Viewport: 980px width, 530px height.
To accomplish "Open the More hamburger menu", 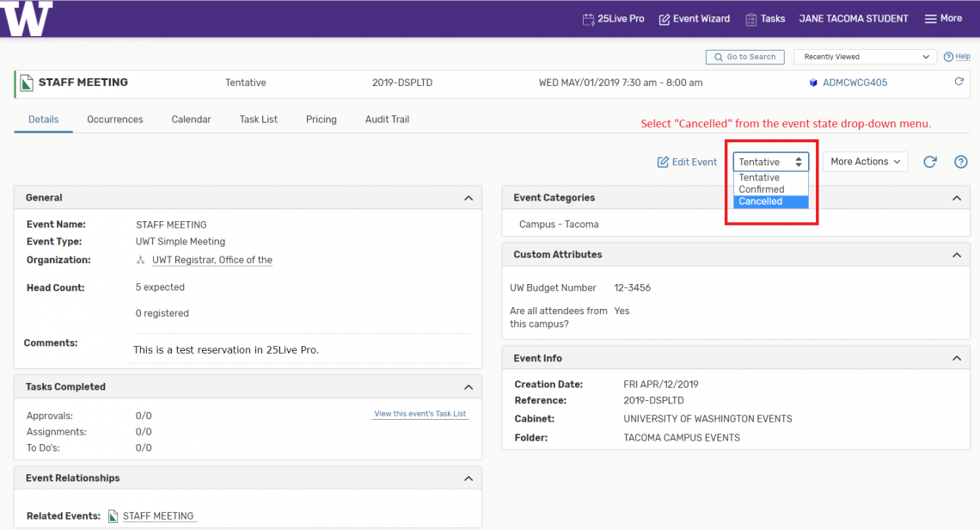I will 942,19.
